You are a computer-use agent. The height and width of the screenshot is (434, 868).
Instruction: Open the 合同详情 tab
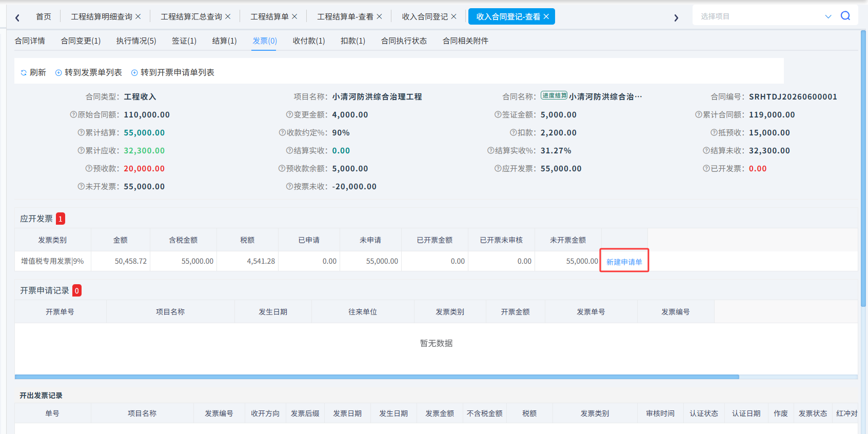(x=30, y=41)
